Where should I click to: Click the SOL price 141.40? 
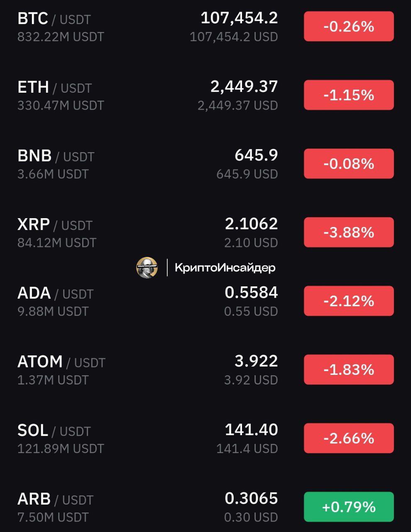251,430
